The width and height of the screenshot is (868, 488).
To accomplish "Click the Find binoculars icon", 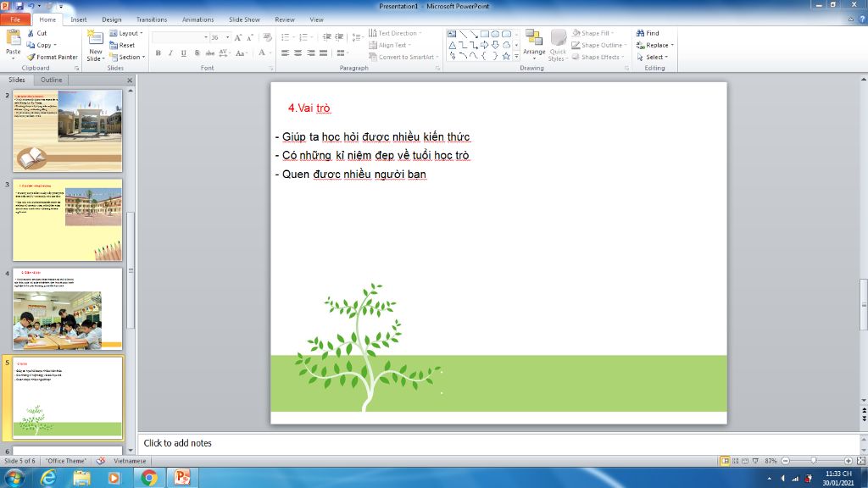I will pos(640,33).
